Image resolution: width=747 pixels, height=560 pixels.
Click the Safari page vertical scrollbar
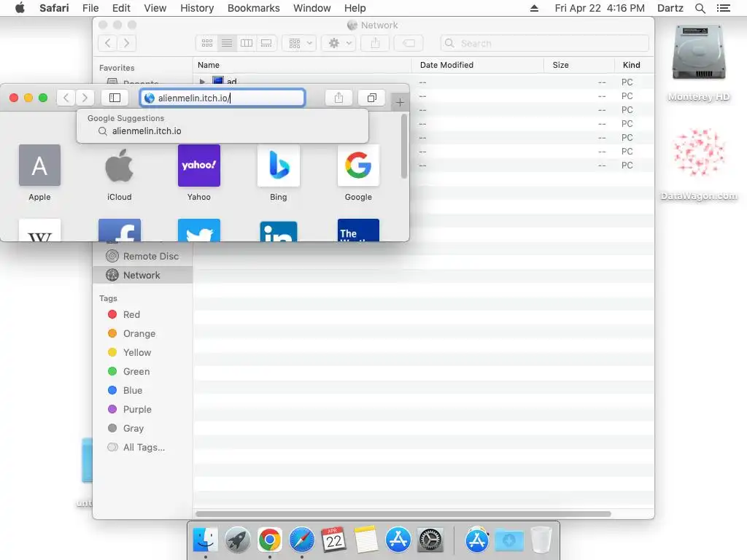[x=404, y=146]
